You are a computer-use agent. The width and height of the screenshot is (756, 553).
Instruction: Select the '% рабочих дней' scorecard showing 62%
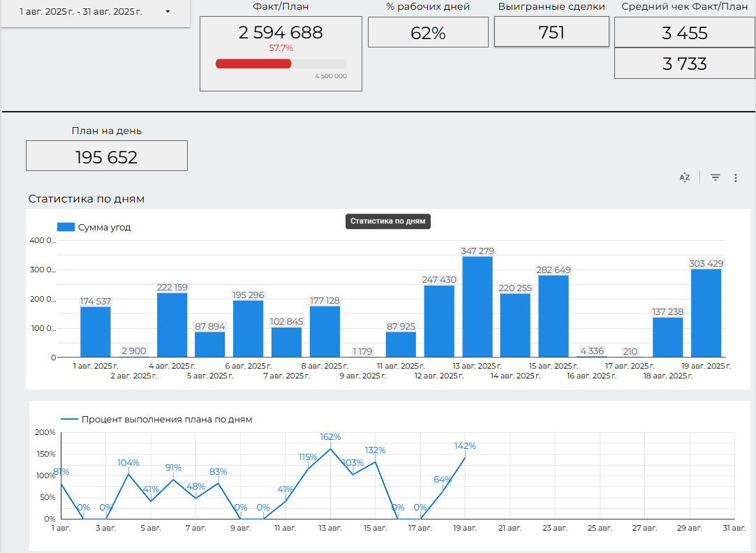tap(428, 33)
